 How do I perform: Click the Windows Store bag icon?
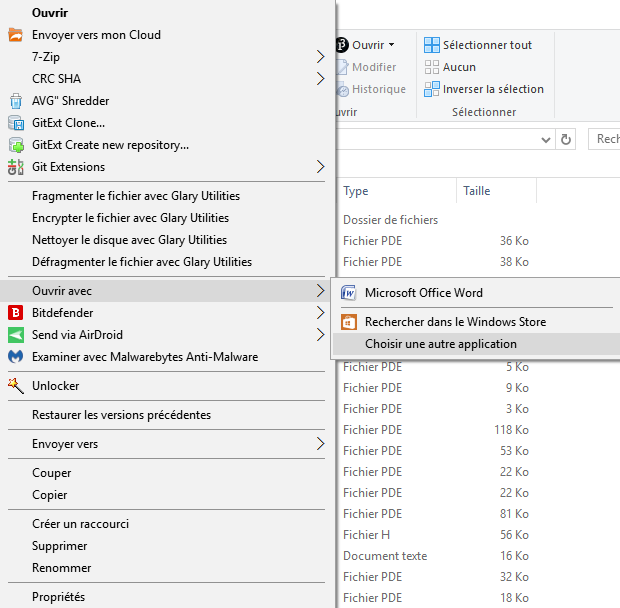coord(349,322)
